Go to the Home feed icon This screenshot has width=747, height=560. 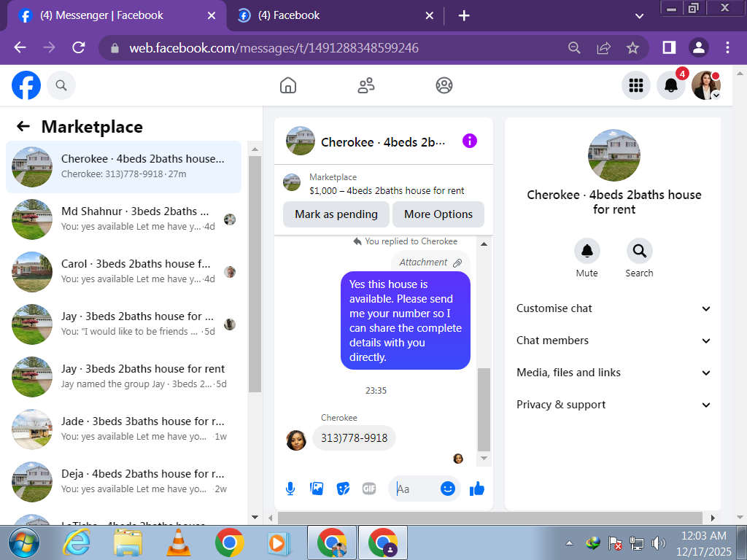(287, 85)
